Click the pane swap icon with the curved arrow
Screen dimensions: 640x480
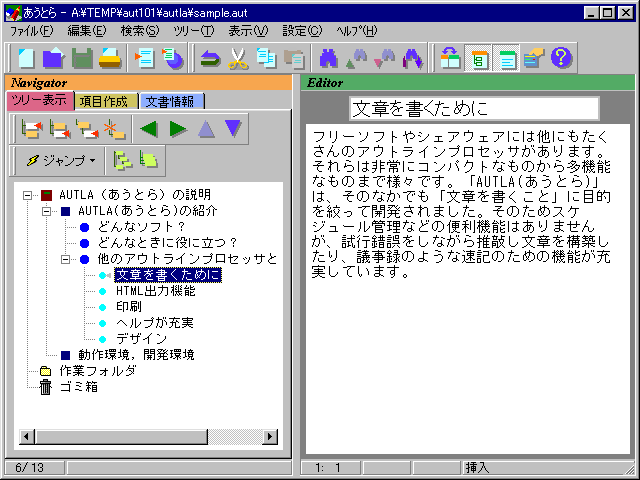click(x=450, y=58)
